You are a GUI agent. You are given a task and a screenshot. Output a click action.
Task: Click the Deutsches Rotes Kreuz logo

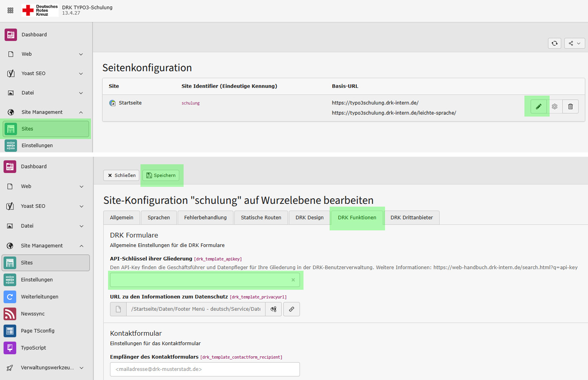coord(40,10)
